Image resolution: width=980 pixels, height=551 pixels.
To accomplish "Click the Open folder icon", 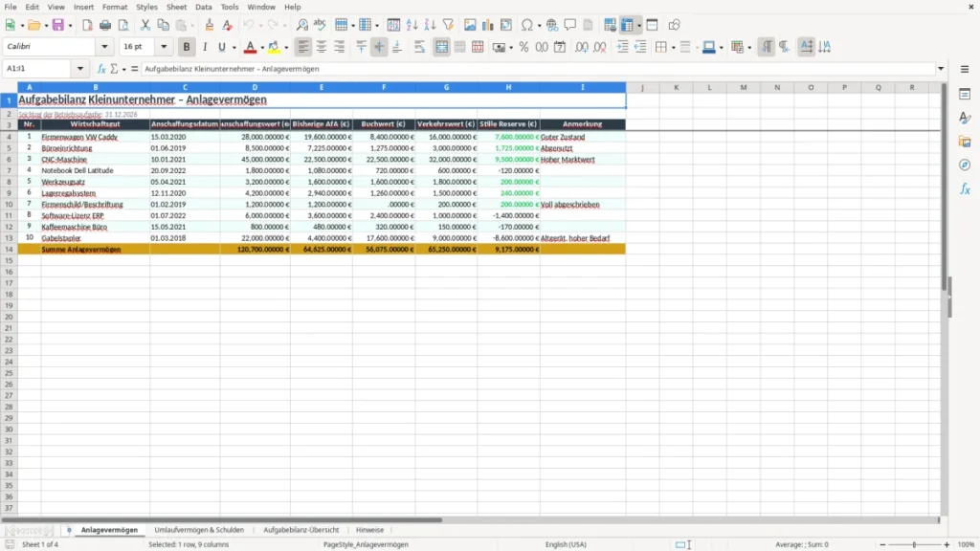I will (x=33, y=25).
